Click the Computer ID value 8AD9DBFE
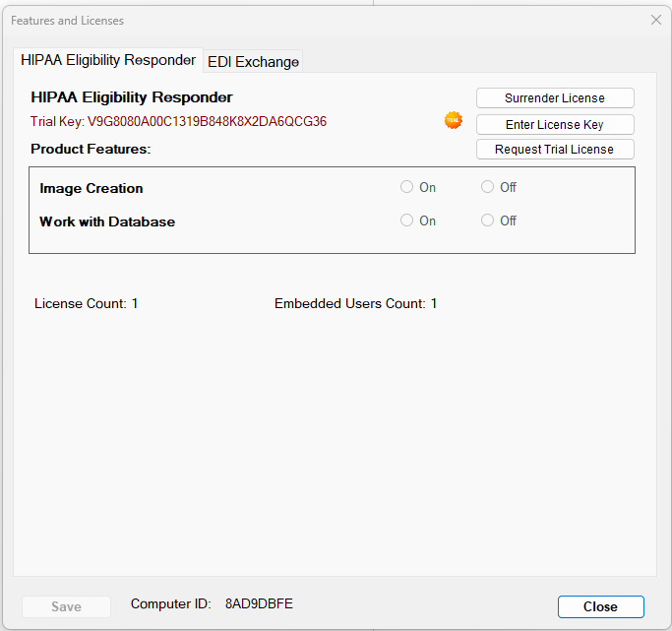Screen dimensions: 672x631 [259, 603]
